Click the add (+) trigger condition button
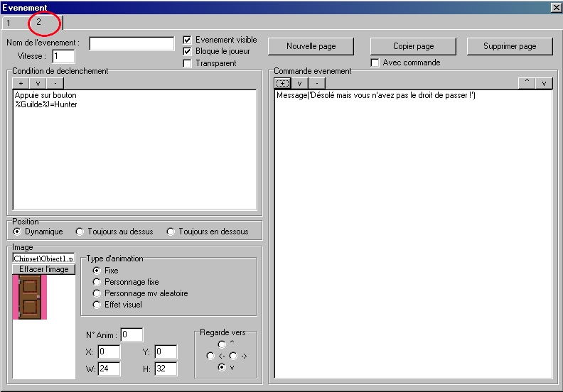Image resolution: width=563 pixels, height=392 pixels. tap(21, 83)
